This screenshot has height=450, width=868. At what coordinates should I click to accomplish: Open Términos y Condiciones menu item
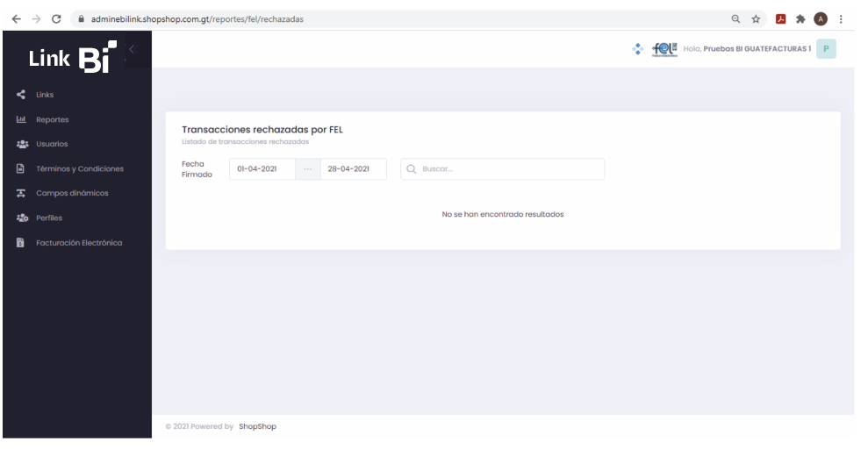click(80, 168)
